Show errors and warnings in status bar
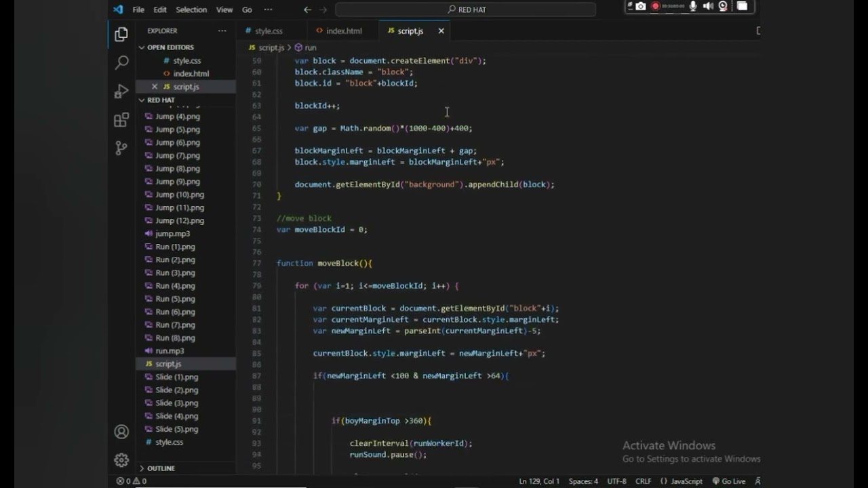Screen dimensions: 868x488 (x=132, y=481)
